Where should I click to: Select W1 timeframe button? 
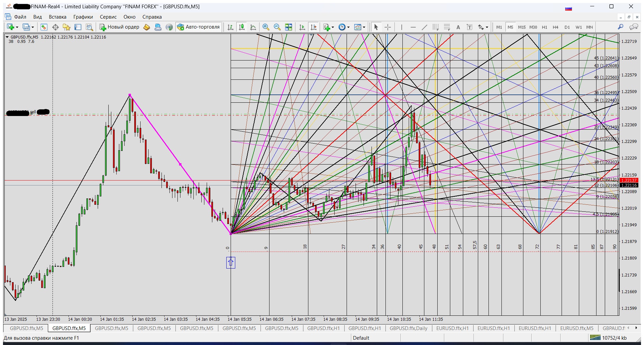pyautogui.click(x=579, y=27)
